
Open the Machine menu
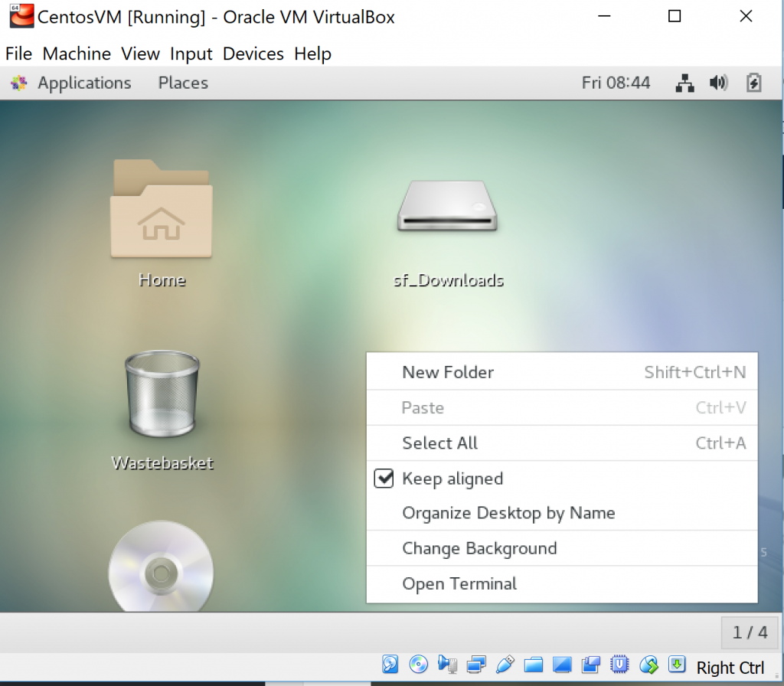[77, 54]
